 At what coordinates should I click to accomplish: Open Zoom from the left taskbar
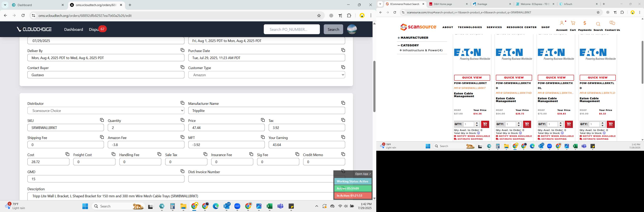[x=237, y=206]
